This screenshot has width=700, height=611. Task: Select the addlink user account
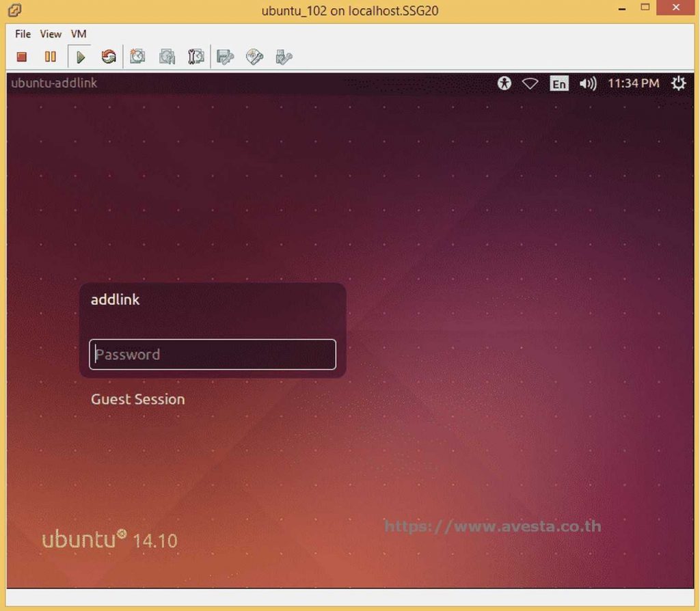pyautogui.click(x=115, y=299)
